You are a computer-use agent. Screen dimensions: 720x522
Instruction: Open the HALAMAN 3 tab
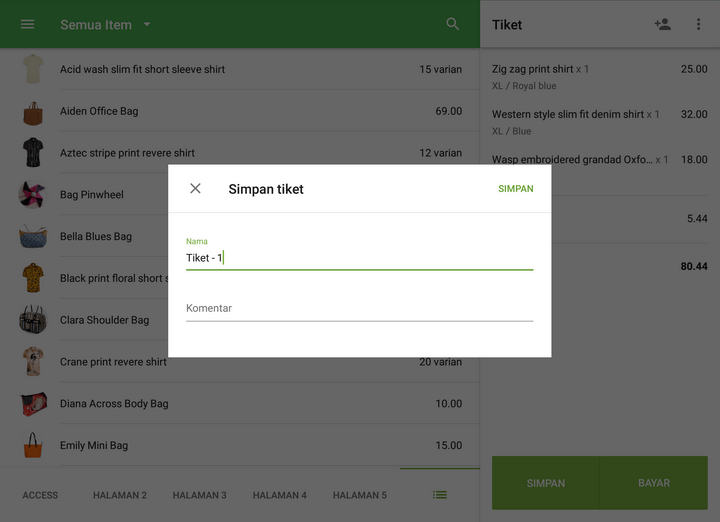coord(199,495)
